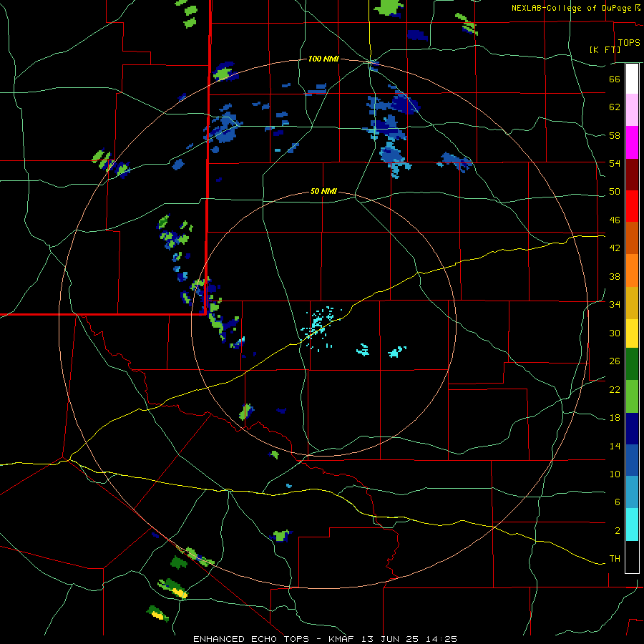Click the cyan legend swatch
The height and width of the screenshot is (644, 644).
632,525
